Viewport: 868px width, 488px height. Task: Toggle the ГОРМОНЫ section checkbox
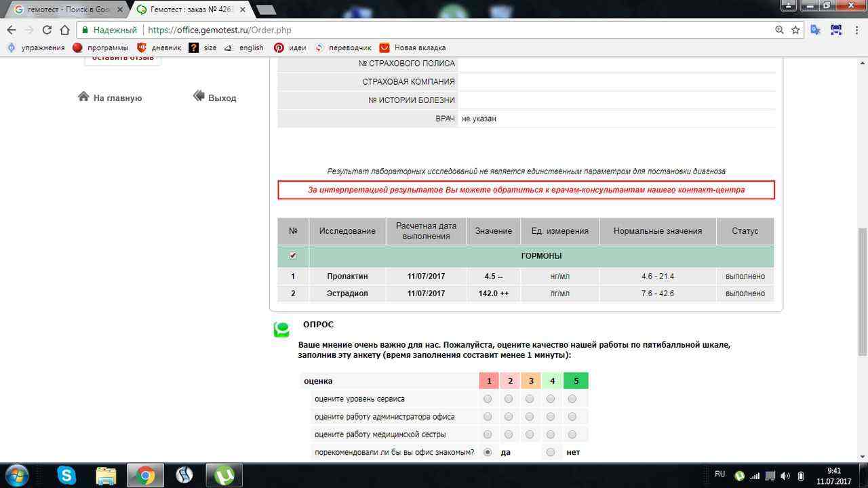[293, 256]
